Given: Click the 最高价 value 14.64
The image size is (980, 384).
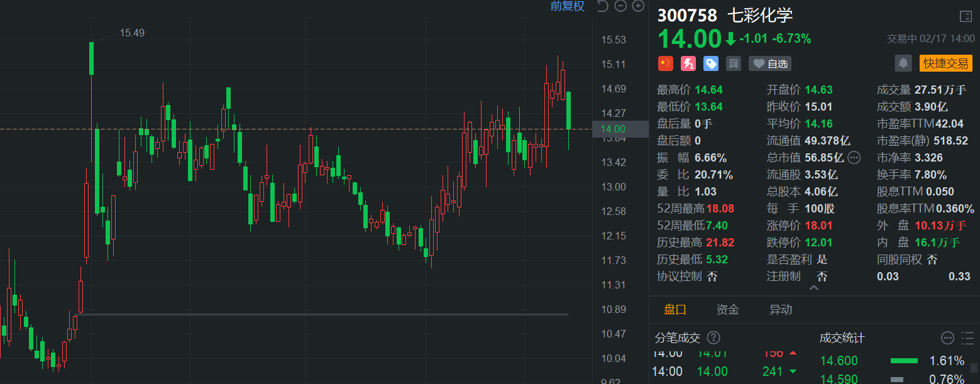Looking at the screenshot, I should click(708, 90).
